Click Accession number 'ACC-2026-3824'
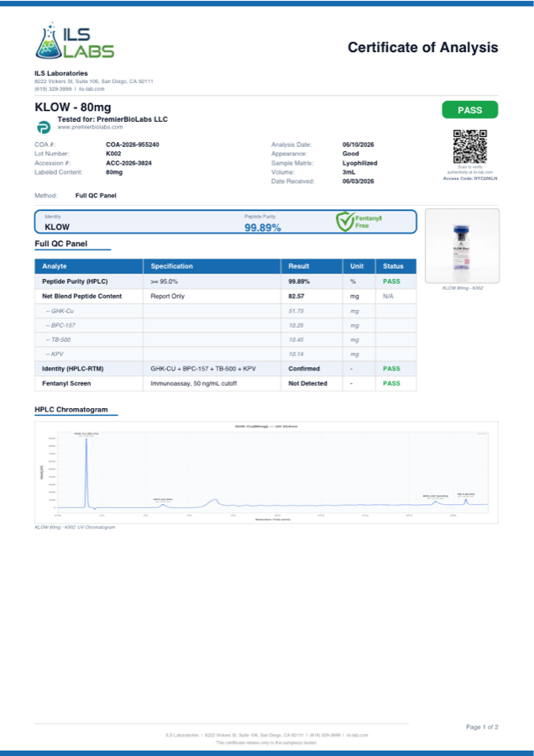534x756 pixels. tap(128, 163)
